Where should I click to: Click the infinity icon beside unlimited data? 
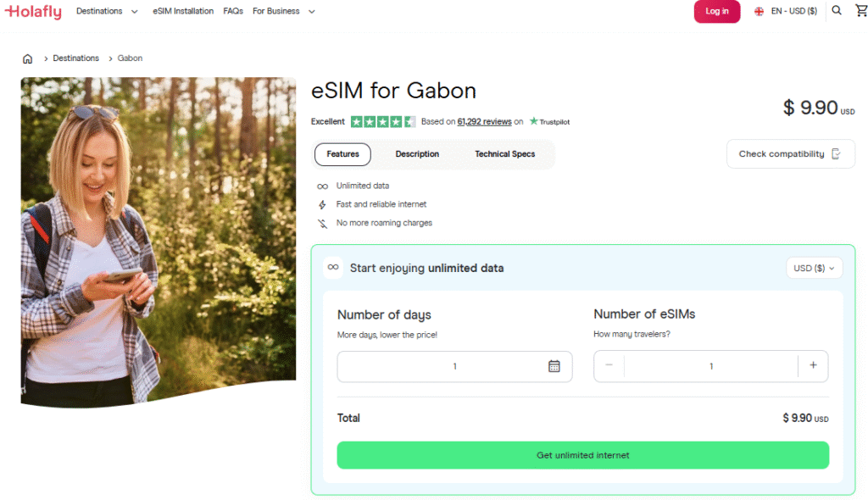point(333,268)
